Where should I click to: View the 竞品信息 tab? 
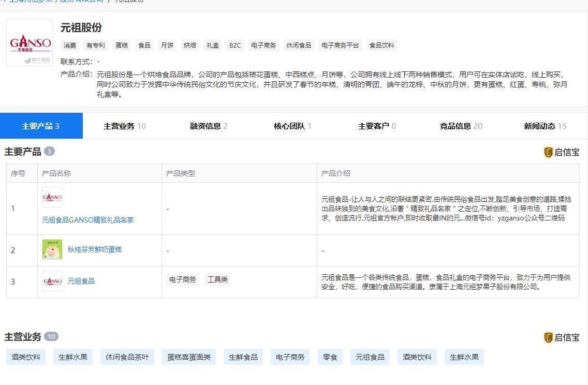coord(460,125)
